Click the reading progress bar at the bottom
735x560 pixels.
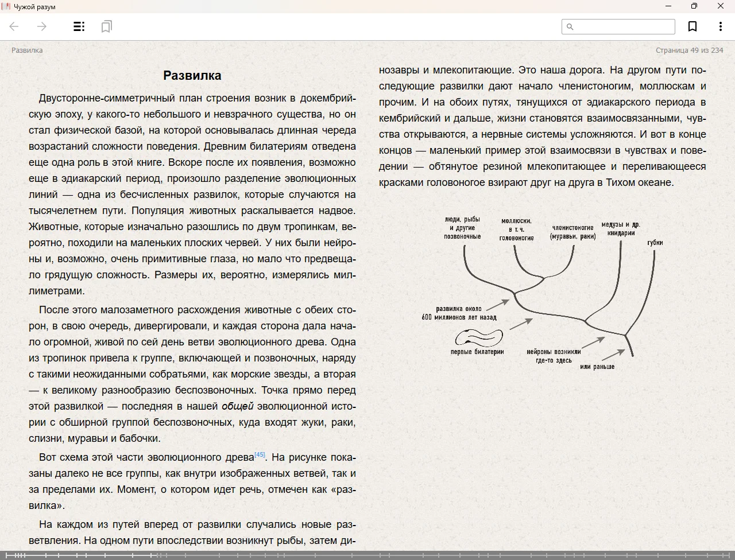point(367,555)
